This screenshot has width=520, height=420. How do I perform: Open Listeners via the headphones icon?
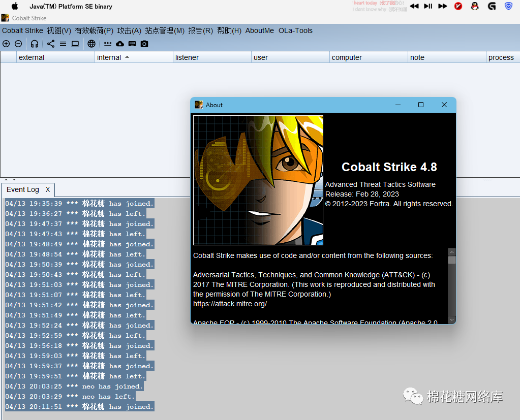tap(35, 44)
